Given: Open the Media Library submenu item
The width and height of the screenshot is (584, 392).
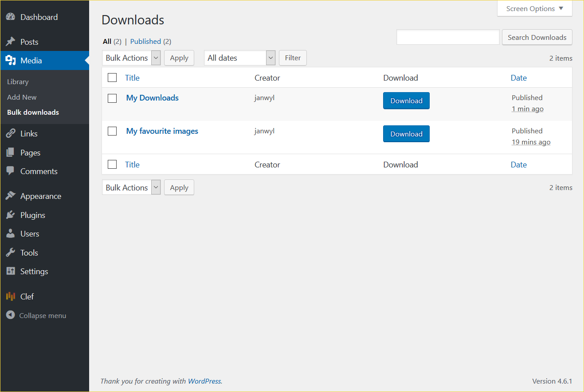Looking at the screenshot, I should click(18, 82).
